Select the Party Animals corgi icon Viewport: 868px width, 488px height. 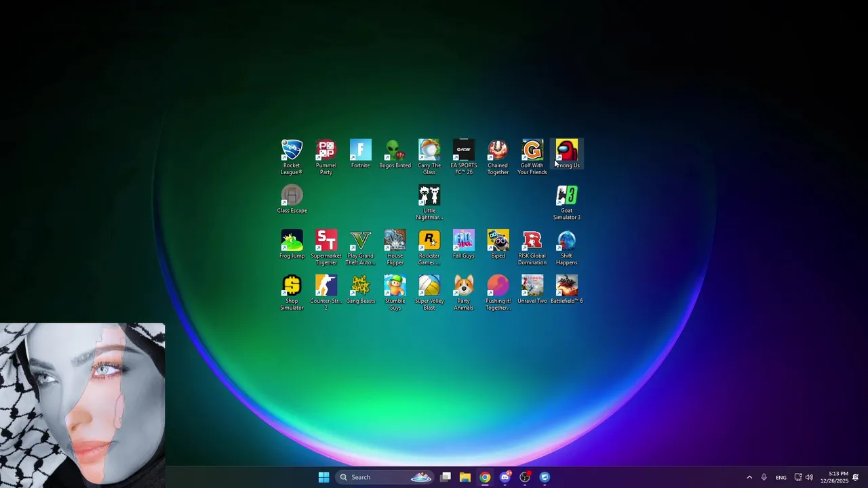[x=464, y=293]
